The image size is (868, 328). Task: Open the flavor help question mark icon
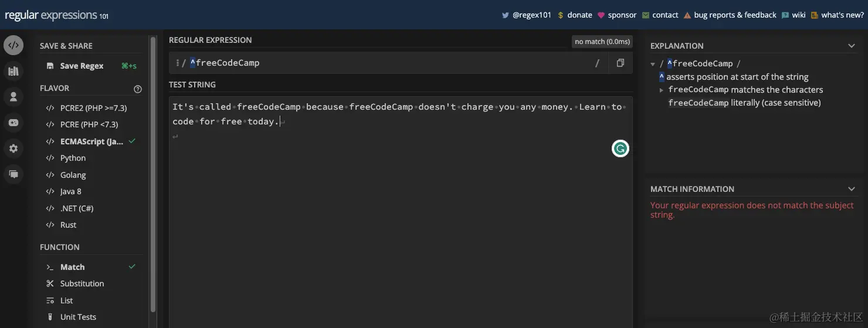click(x=138, y=89)
